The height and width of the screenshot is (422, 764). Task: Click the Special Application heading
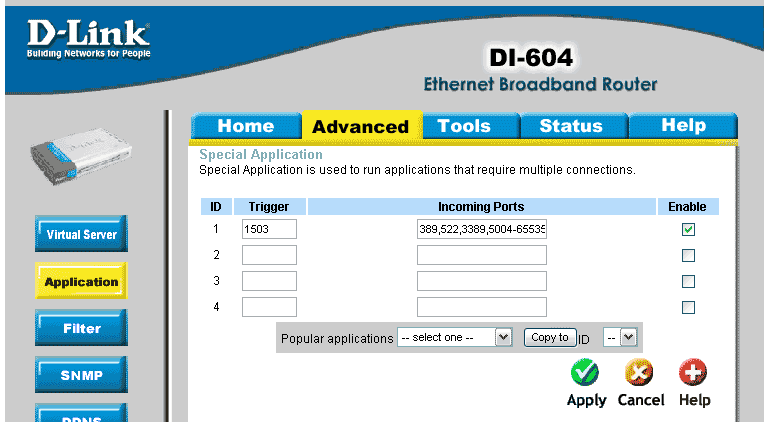[x=261, y=154]
